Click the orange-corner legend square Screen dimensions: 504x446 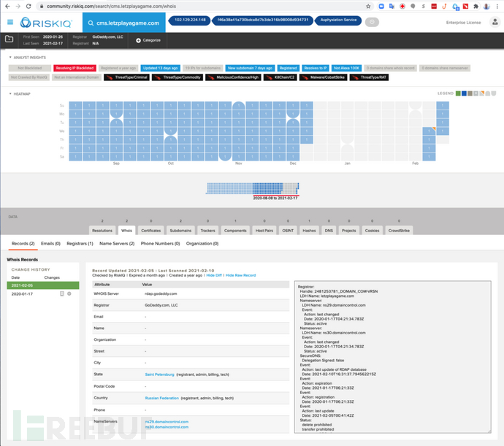[x=482, y=93]
